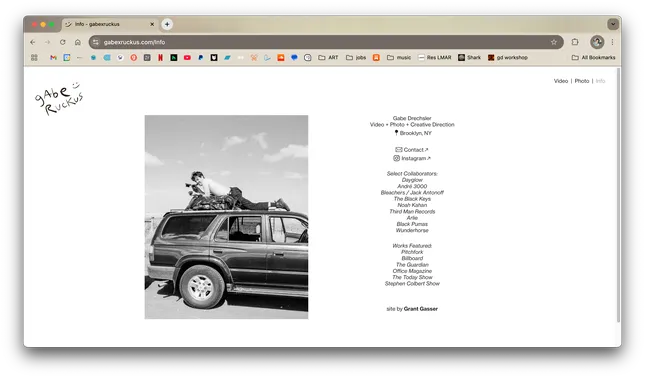Go to the browser home page

click(x=78, y=42)
